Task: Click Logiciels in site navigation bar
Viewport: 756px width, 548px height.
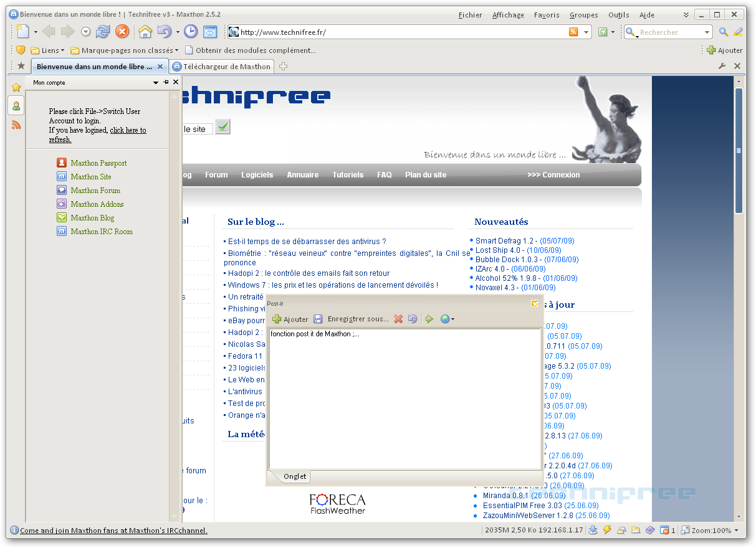Action: [x=257, y=175]
